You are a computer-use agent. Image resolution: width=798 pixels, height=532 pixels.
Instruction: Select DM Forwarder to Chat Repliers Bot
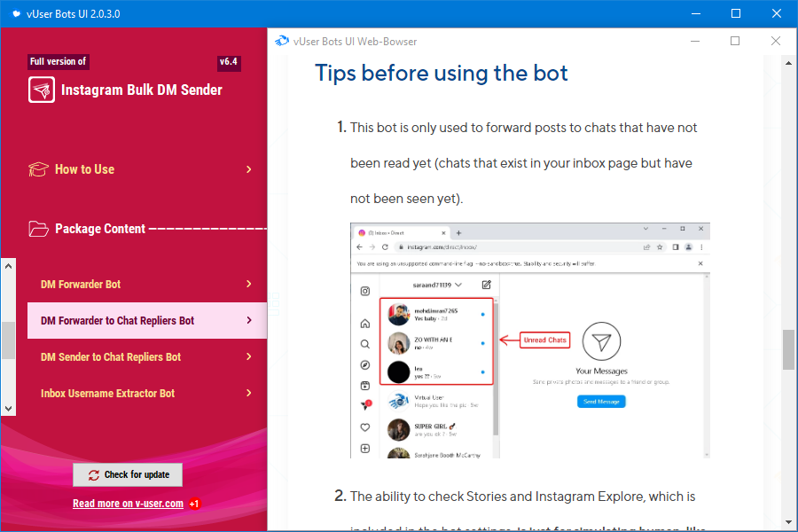click(x=147, y=321)
